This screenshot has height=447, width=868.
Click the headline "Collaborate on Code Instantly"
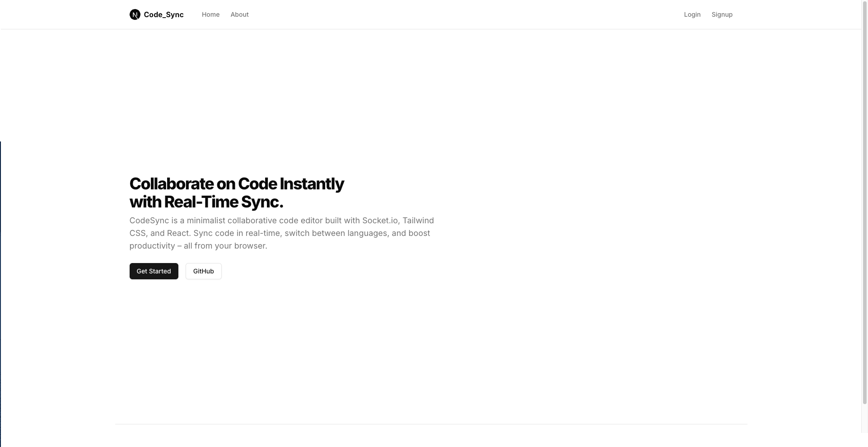point(237,184)
